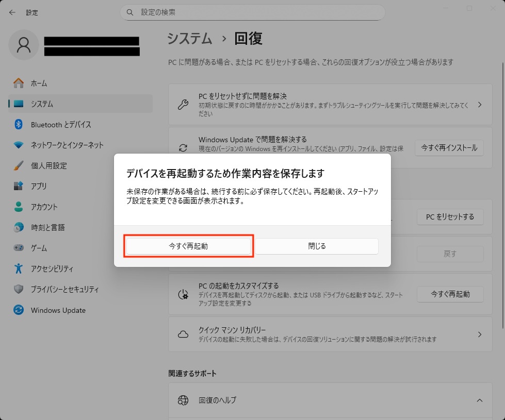Click the 今すぐ再インストール button
The image size is (505, 420).
[449, 147]
